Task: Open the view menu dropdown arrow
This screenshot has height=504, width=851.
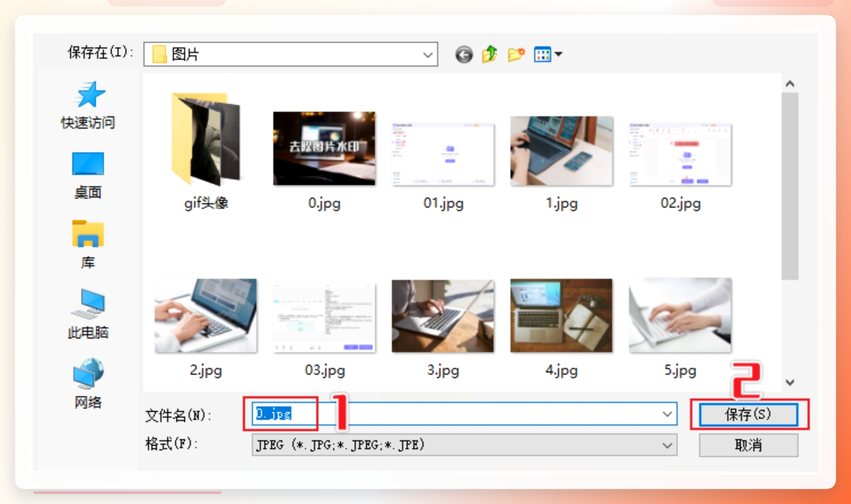Action: 558,54
